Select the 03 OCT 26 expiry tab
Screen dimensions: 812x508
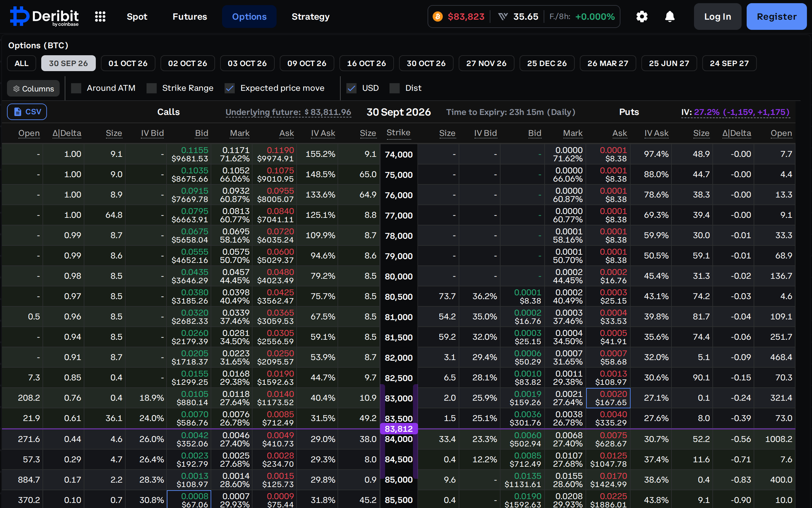coord(247,63)
